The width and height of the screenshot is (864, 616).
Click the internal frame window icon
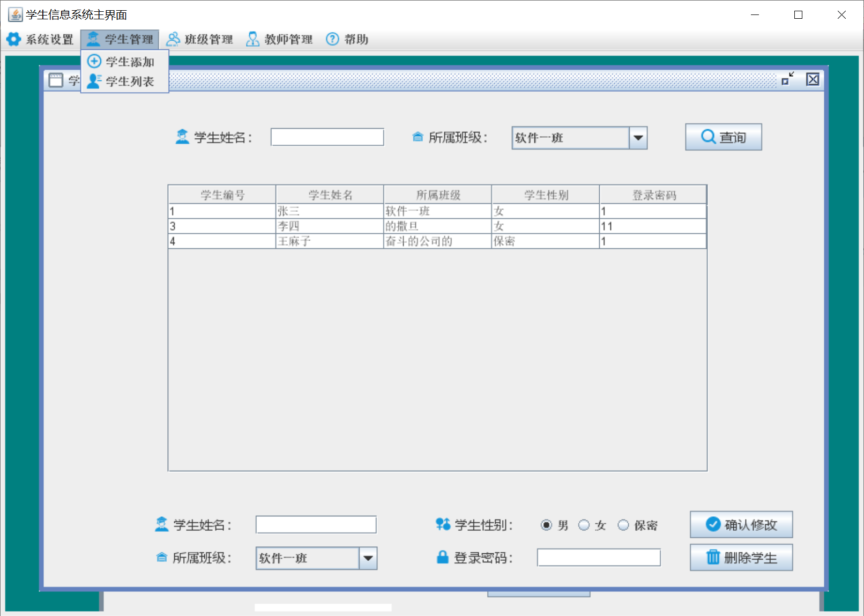pos(56,80)
